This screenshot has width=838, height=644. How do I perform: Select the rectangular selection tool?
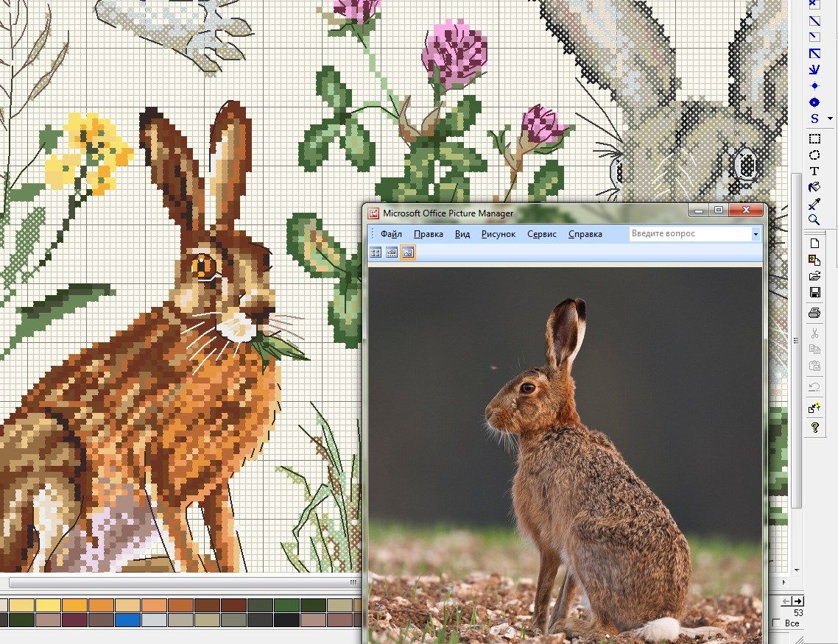(x=814, y=138)
